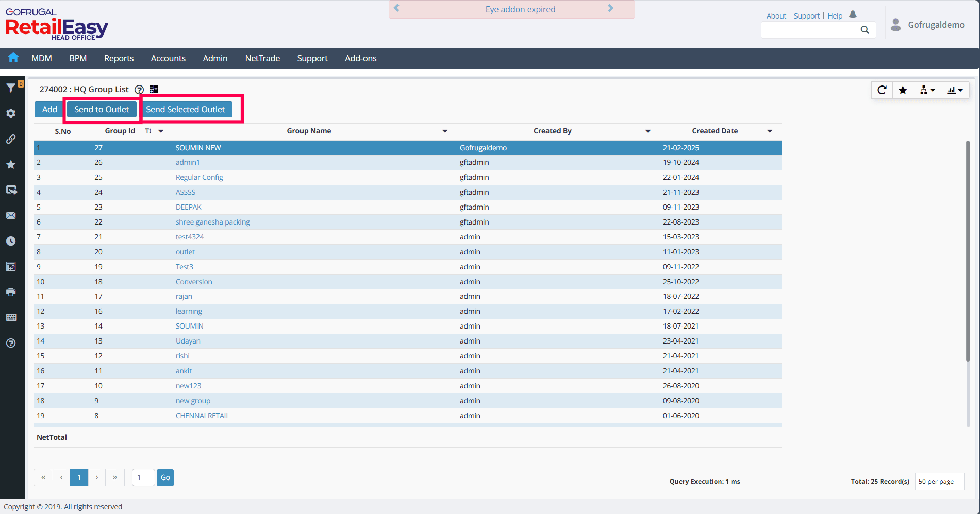Screen dimensions: 980x514
Task: Click the chain link icon in sidebar
Action: [x=11, y=139]
